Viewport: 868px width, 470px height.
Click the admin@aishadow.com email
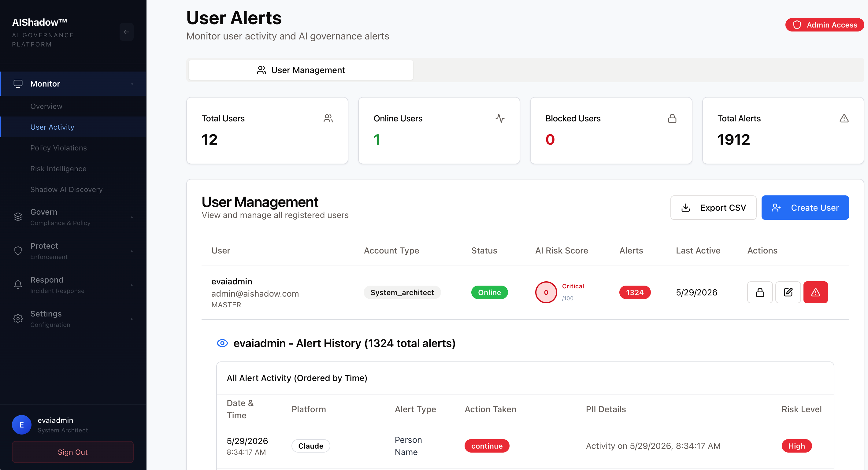[255, 294]
